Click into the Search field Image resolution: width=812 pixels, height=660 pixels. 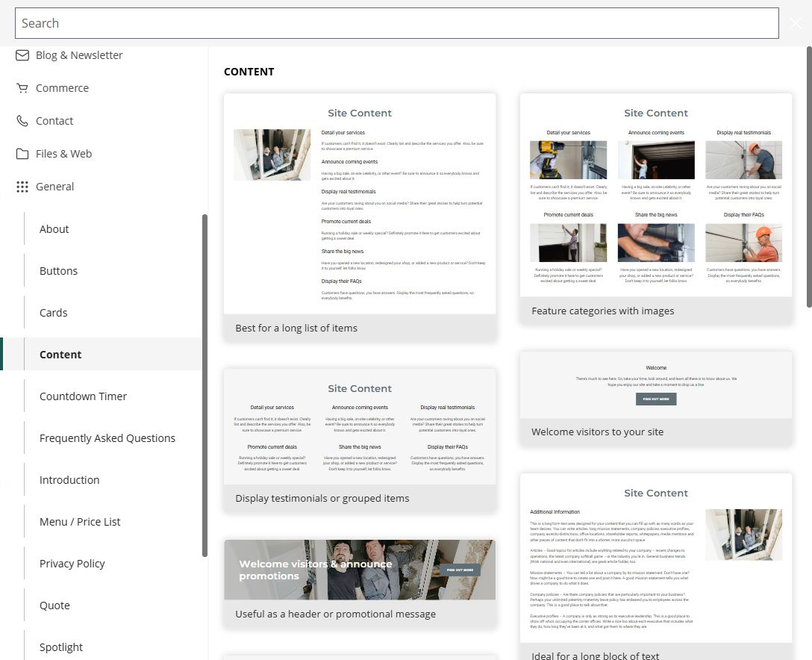(397, 23)
